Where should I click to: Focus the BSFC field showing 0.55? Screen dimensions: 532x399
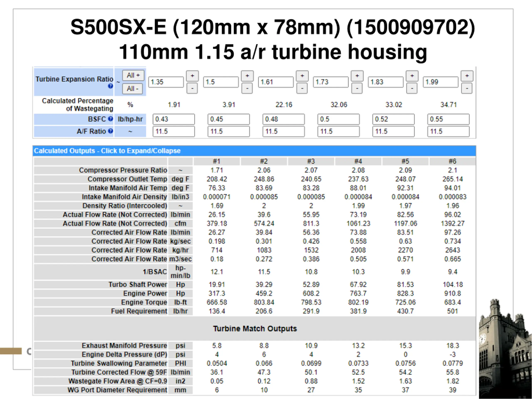coord(448,119)
